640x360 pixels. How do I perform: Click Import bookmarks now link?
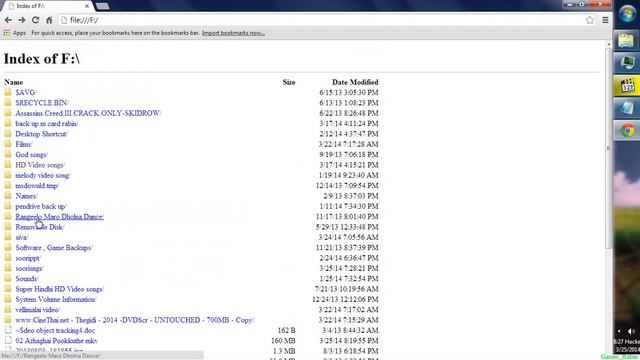[233, 33]
